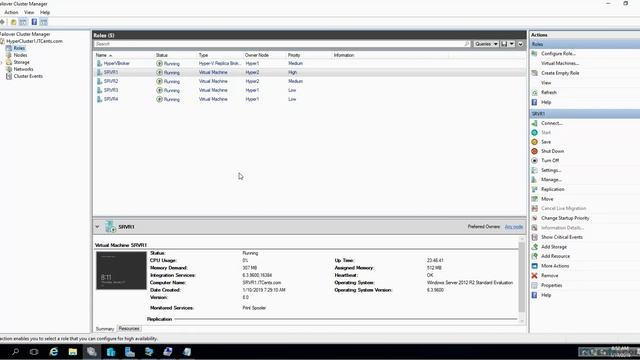Screen dimensions: 640x360
Task: Click the Add Storage icon
Action: (x=534, y=247)
